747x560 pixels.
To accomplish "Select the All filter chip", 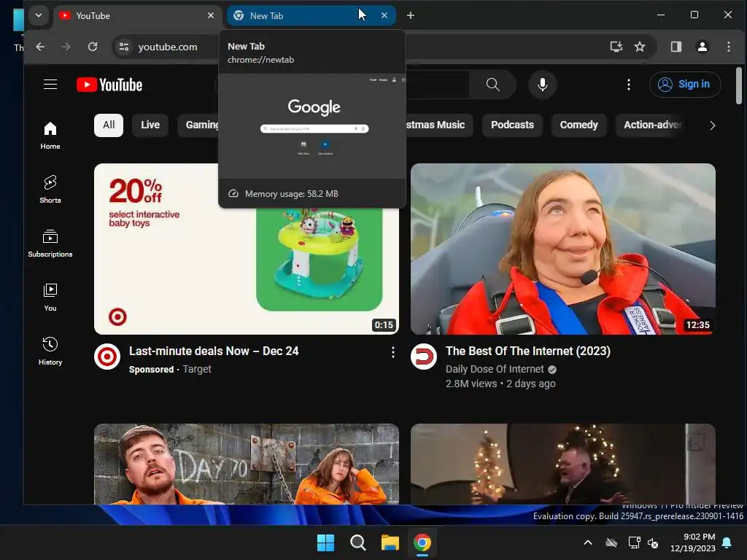I will click(109, 125).
